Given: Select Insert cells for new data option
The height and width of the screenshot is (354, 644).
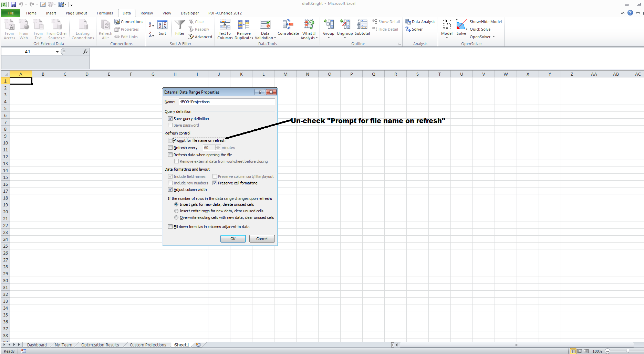Looking at the screenshot, I should (x=176, y=204).
